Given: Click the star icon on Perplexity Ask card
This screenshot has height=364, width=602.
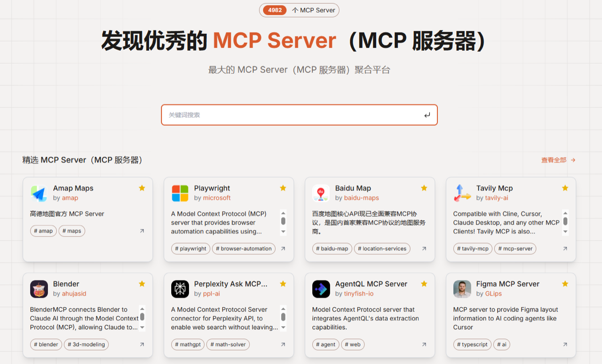Looking at the screenshot, I should coord(283,284).
